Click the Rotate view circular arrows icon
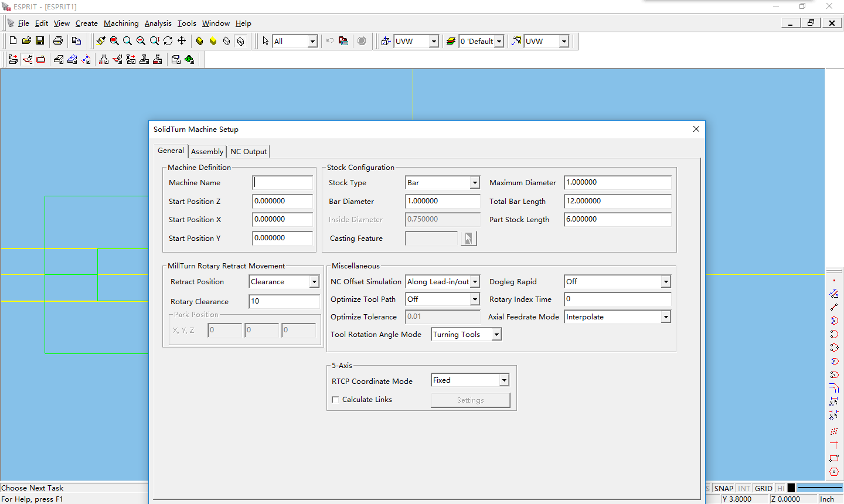 (x=168, y=41)
